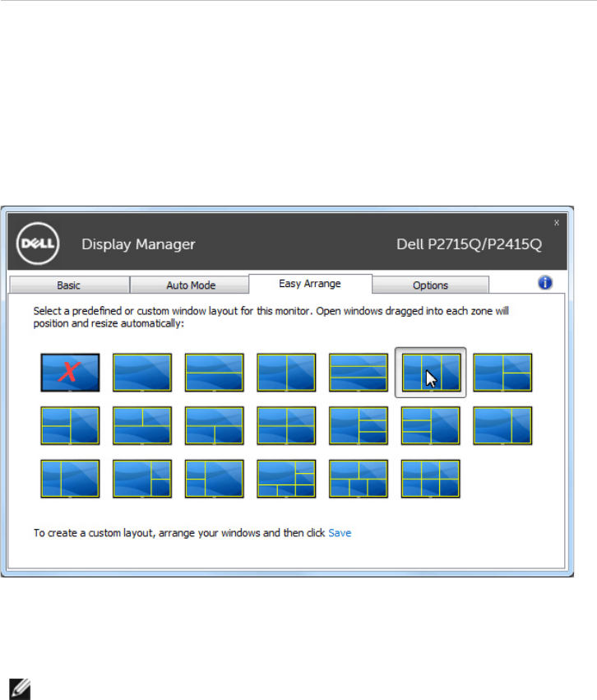Choose the single full-screen zone layout
Screen dimensions: 597x700
pos(142,373)
